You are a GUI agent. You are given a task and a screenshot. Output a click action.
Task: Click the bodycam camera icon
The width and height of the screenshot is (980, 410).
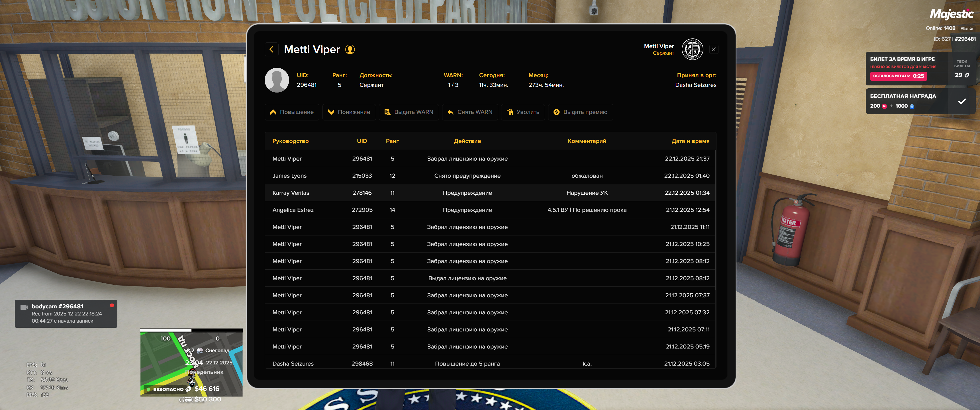point(24,307)
